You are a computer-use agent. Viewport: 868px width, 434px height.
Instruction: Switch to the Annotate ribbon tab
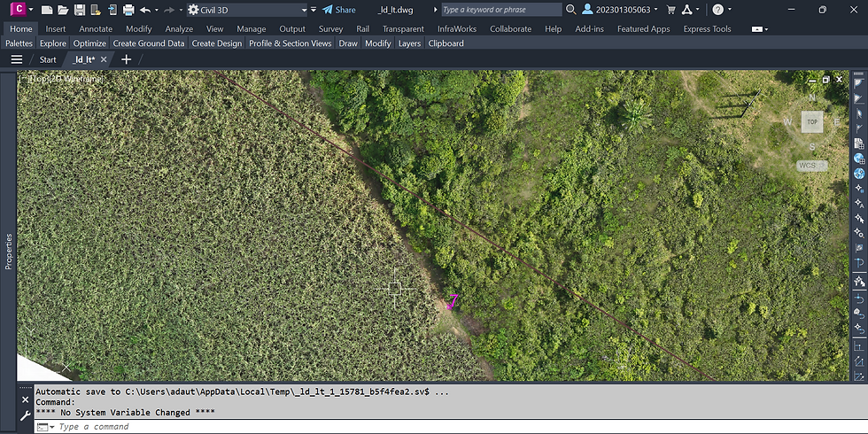pyautogui.click(x=96, y=28)
